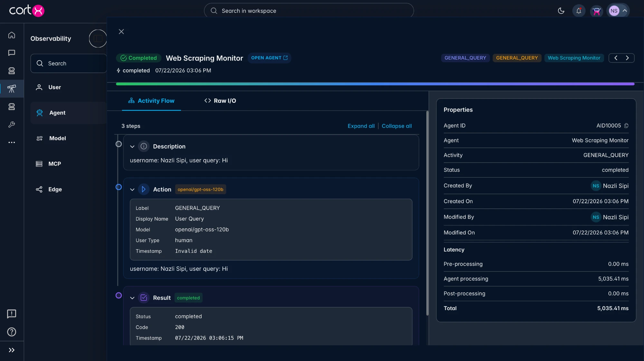Go to previous record arrow

click(x=616, y=58)
